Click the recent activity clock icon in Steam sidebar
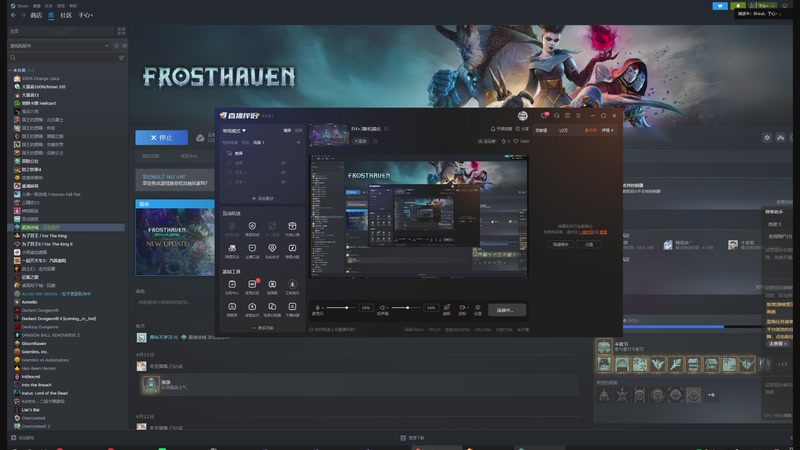 (116, 45)
